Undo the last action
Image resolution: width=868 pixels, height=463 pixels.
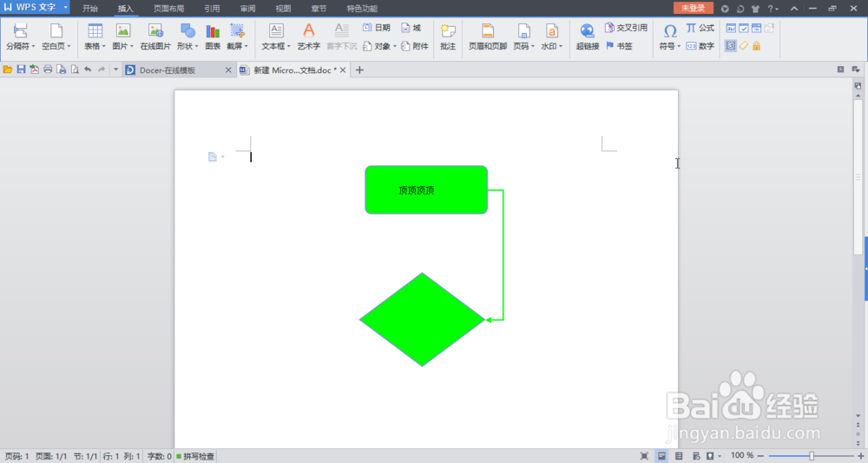88,69
